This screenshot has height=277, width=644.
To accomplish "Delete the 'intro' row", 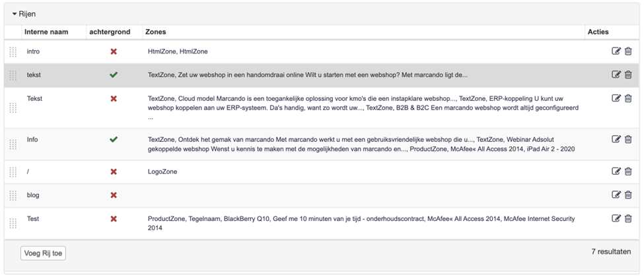I will (x=628, y=51).
